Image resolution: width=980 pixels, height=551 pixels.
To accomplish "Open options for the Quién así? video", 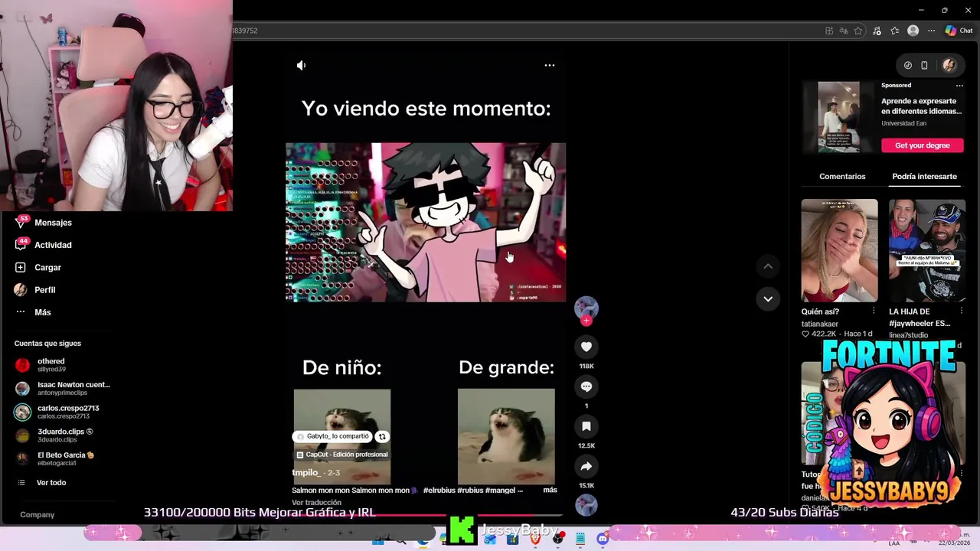I will (874, 311).
